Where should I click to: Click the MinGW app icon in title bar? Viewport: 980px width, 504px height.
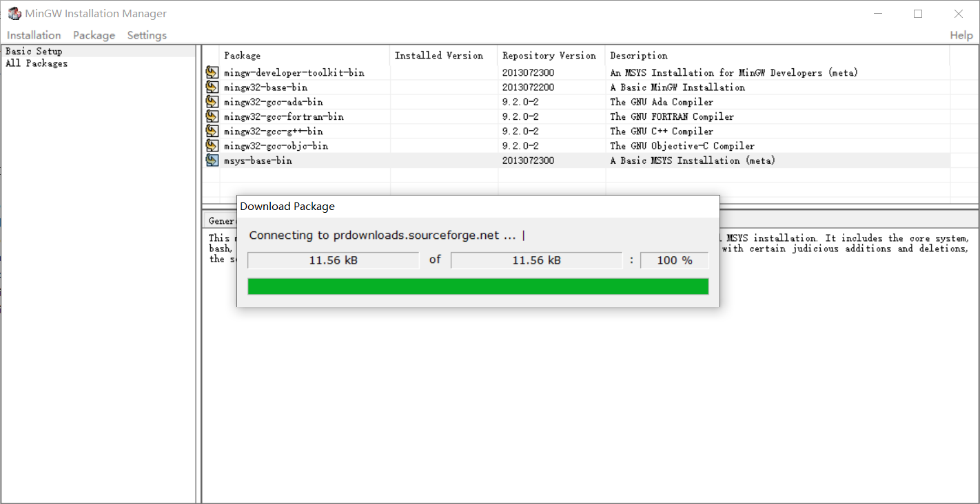[14, 13]
